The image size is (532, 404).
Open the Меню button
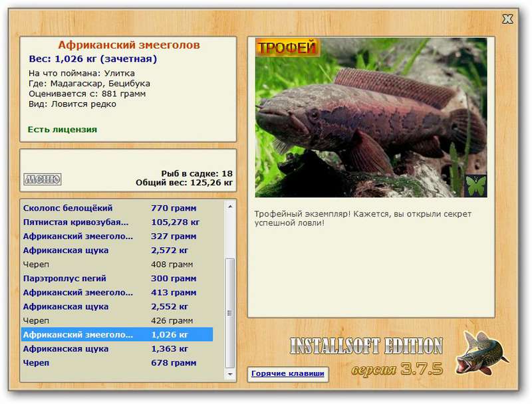[43, 179]
